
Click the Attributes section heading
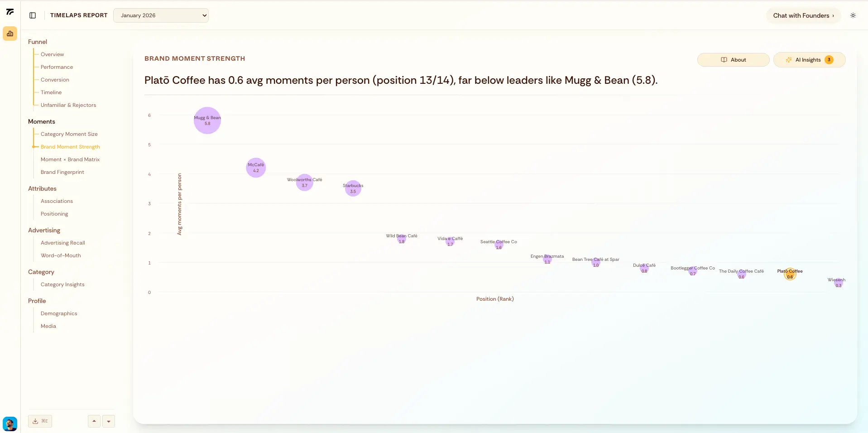(x=42, y=188)
